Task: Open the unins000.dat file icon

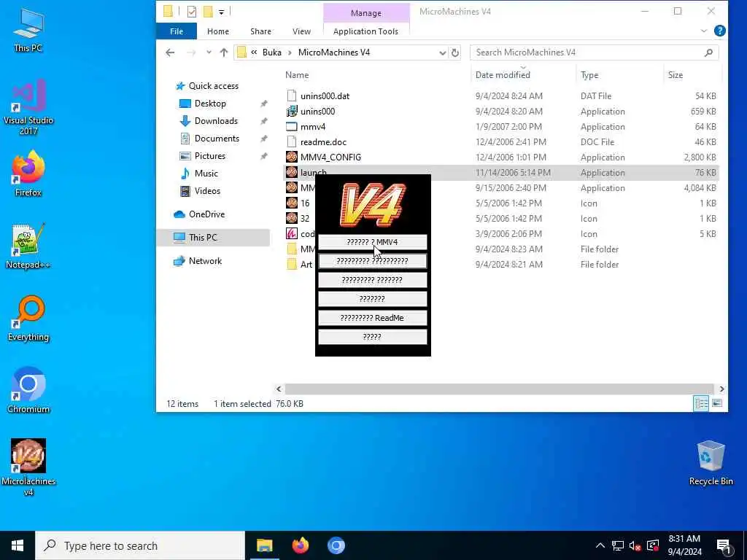Action: 292,96
